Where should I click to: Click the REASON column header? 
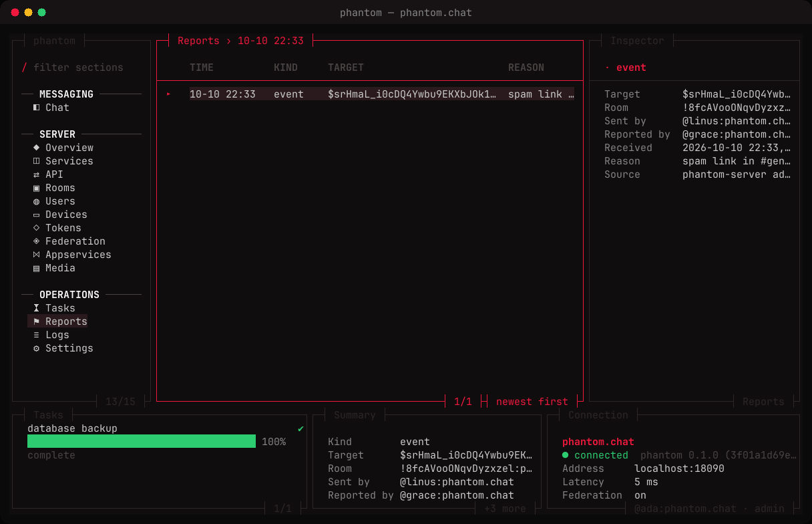tap(526, 68)
